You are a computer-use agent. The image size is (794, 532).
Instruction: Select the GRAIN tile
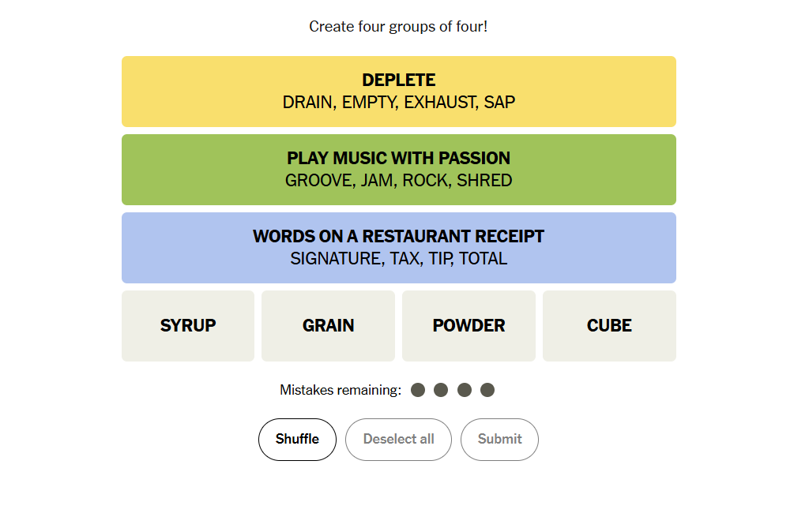328,326
